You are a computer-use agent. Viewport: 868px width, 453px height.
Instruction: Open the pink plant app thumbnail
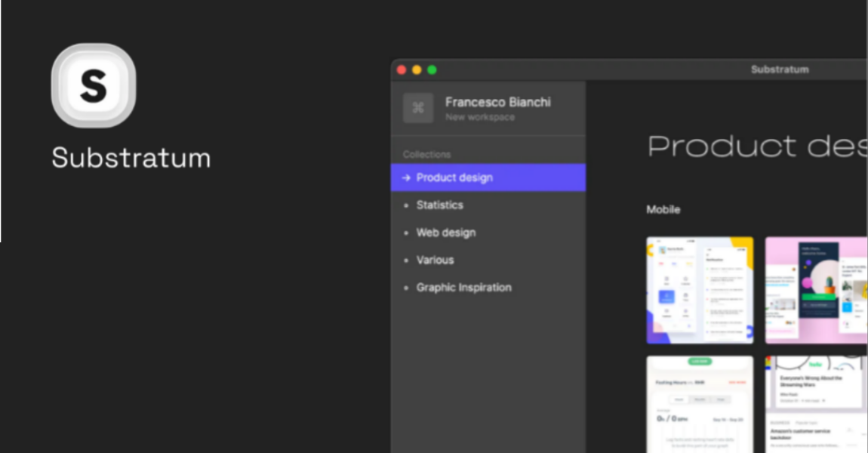[x=816, y=290]
